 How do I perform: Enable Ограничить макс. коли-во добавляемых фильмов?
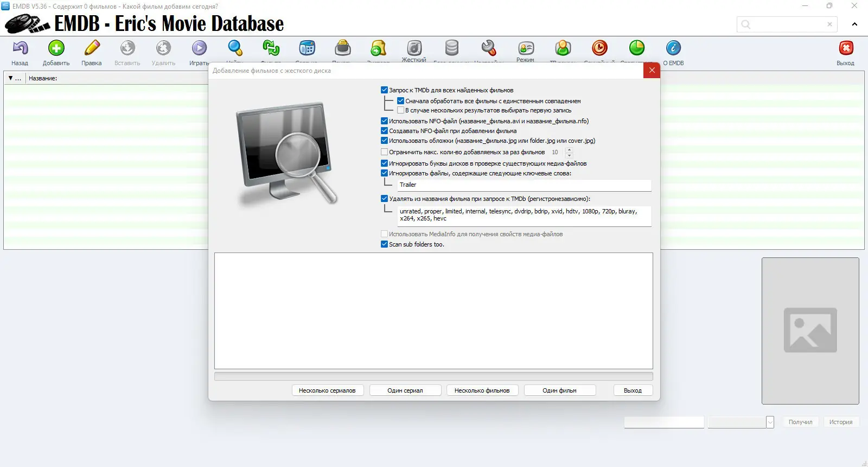pyautogui.click(x=385, y=152)
